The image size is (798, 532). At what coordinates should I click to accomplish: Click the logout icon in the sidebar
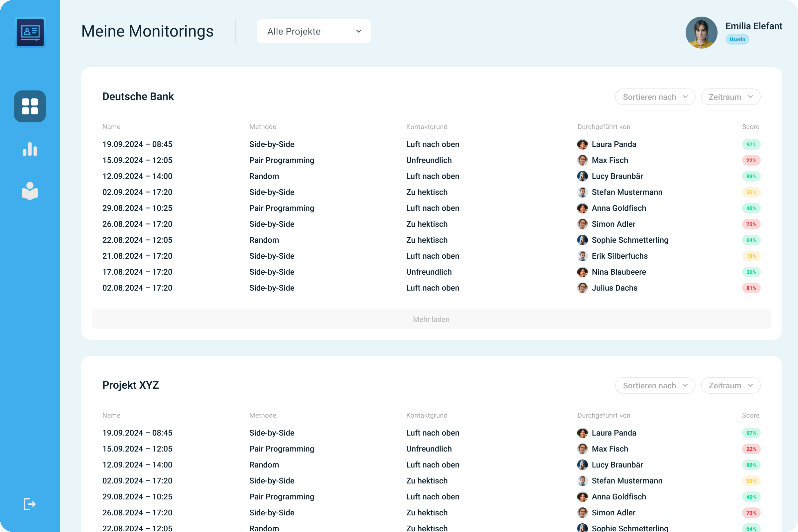[x=30, y=504]
